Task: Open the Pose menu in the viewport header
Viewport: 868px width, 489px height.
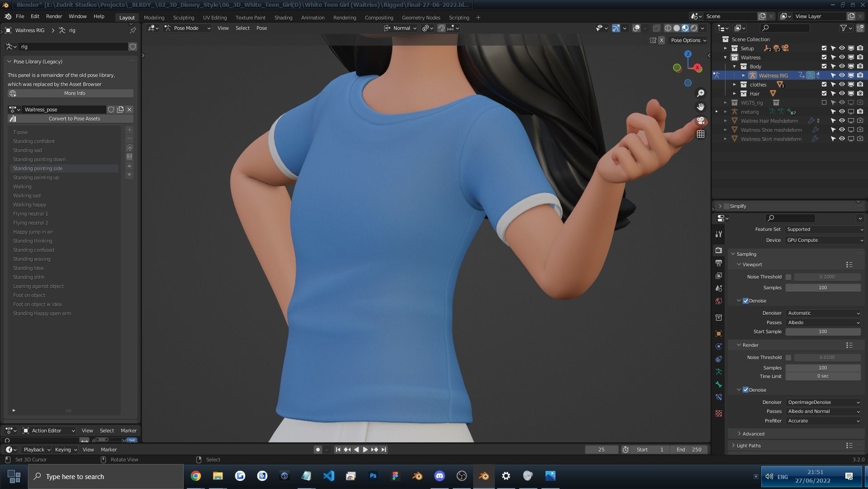Action: [261, 28]
